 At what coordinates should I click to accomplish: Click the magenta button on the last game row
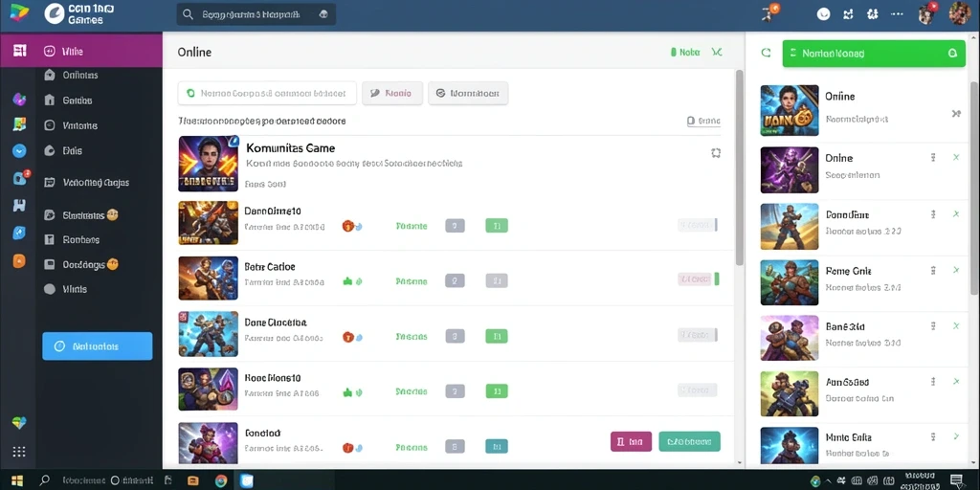tap(631, 441)
